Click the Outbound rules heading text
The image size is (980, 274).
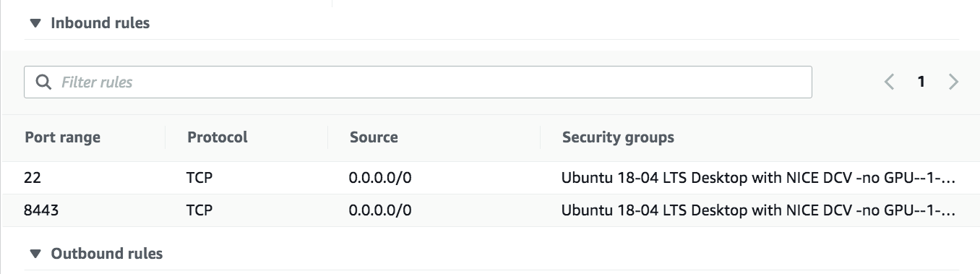coord(107,254)
